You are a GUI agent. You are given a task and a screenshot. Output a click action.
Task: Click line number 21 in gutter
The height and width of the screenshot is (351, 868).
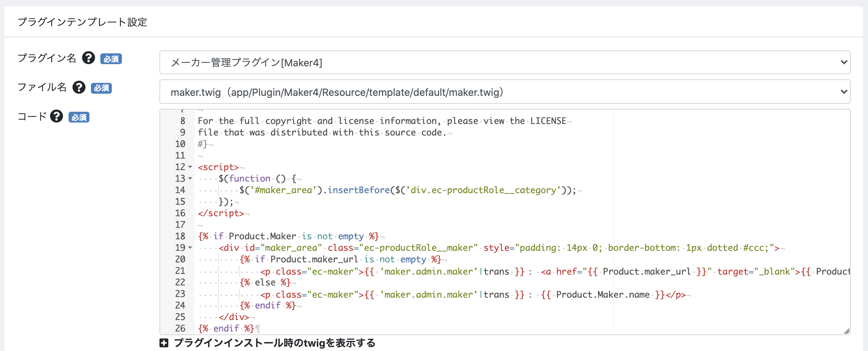click(x=180, y=271)
